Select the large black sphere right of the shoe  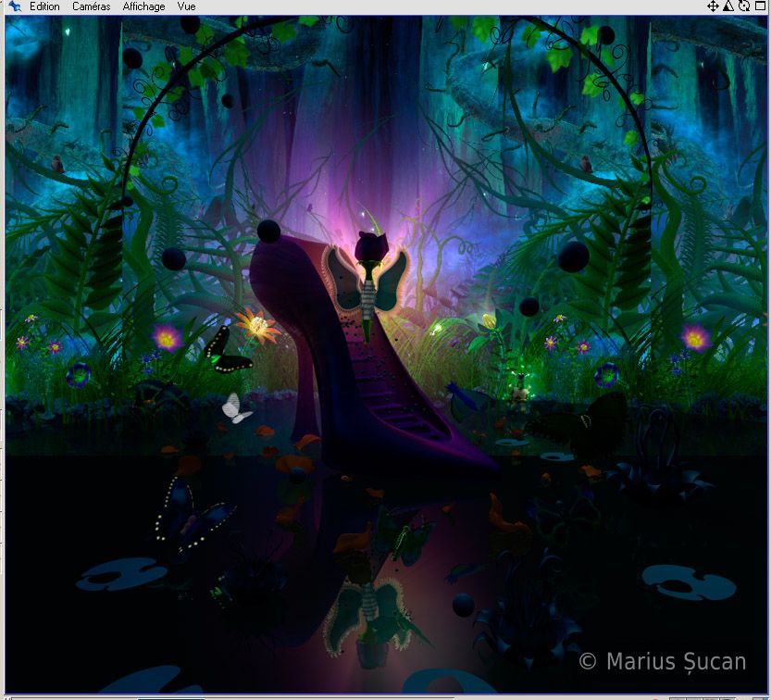pos(573,256)
